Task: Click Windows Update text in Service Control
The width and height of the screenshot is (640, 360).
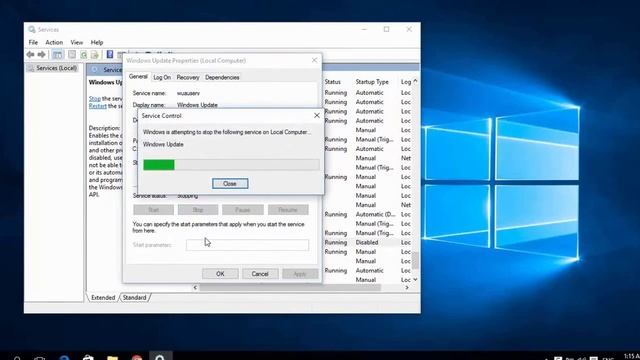Action: click(x=163, y=144)
